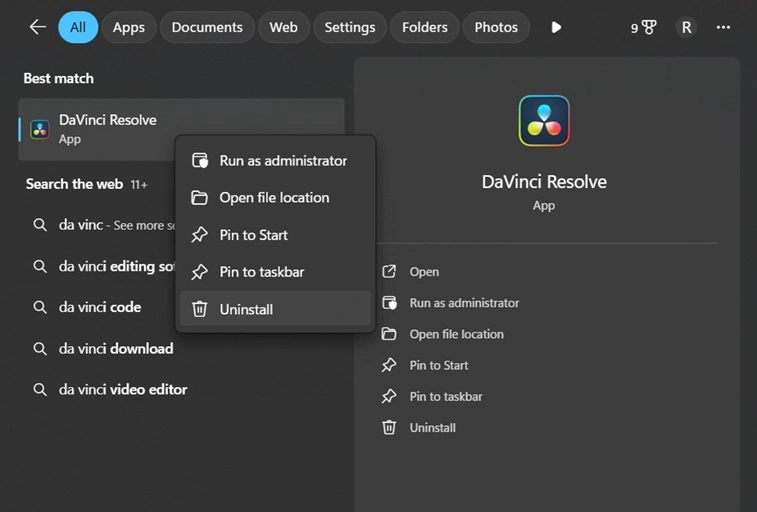Select 'da vinci code' web suggestion
Viewport: 757px width, 512px height.
coord(100,307)
